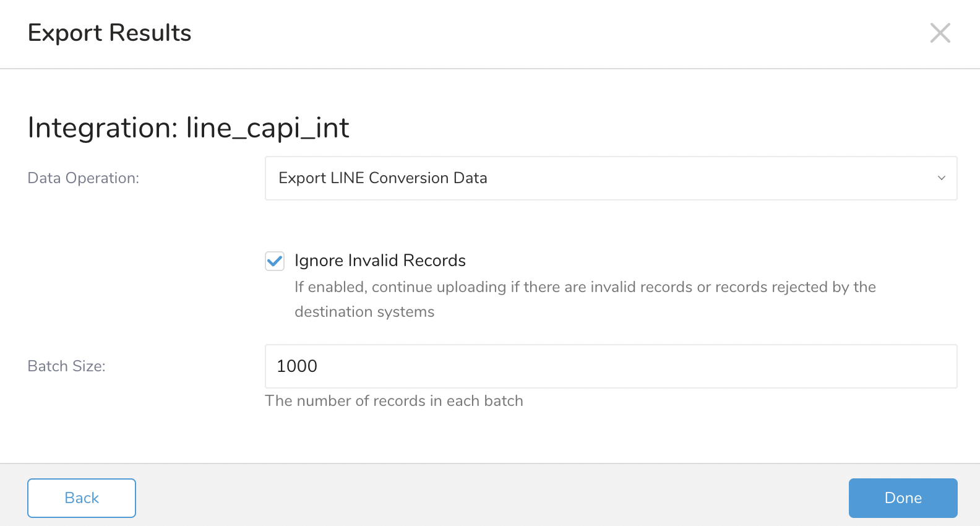Click the 'destination systems' description line
This screenshot has width=980, height=526.
pos(364,312)
